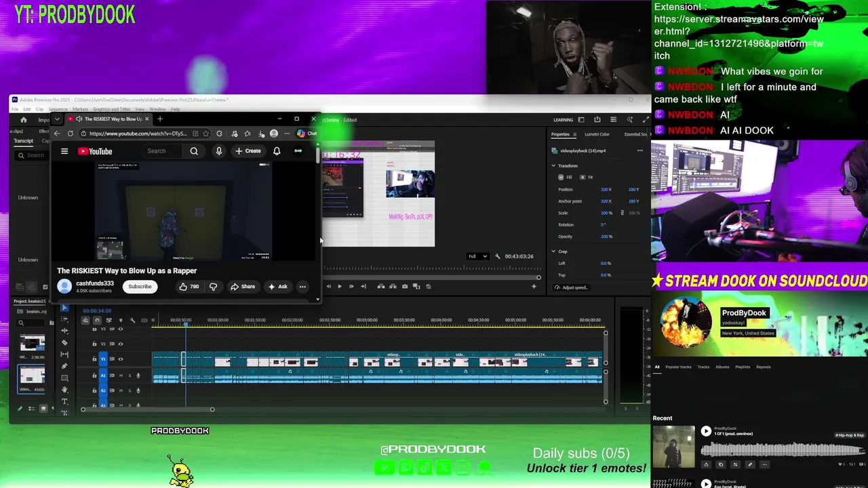Mute audio track A1
Image resolution: width=868 pixels, height=488 pixels.
coord(121,375)
